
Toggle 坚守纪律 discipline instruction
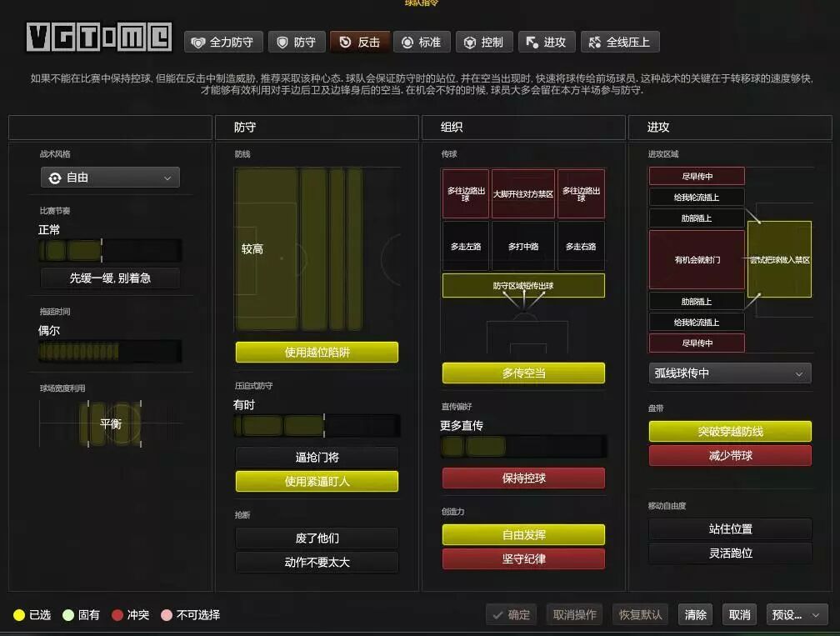point(523,558)
